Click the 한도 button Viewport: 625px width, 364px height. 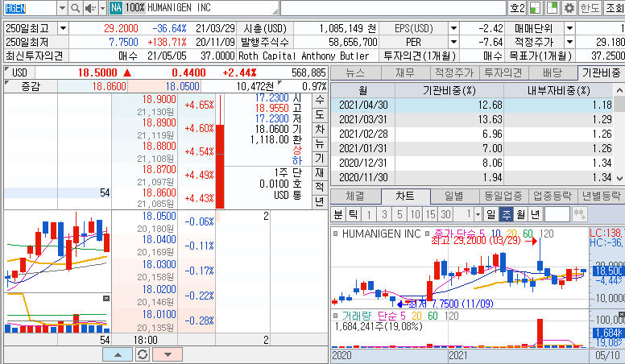coord(590,8)
